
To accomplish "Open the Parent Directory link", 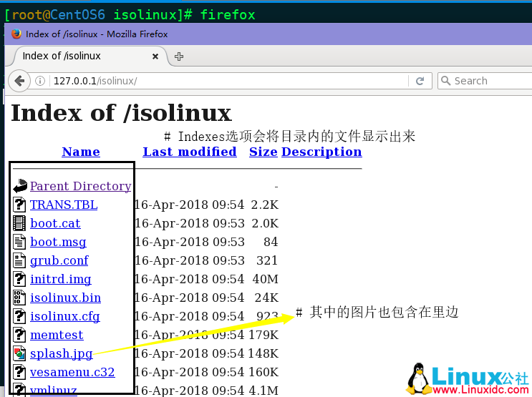I will (x=80, y=186).
